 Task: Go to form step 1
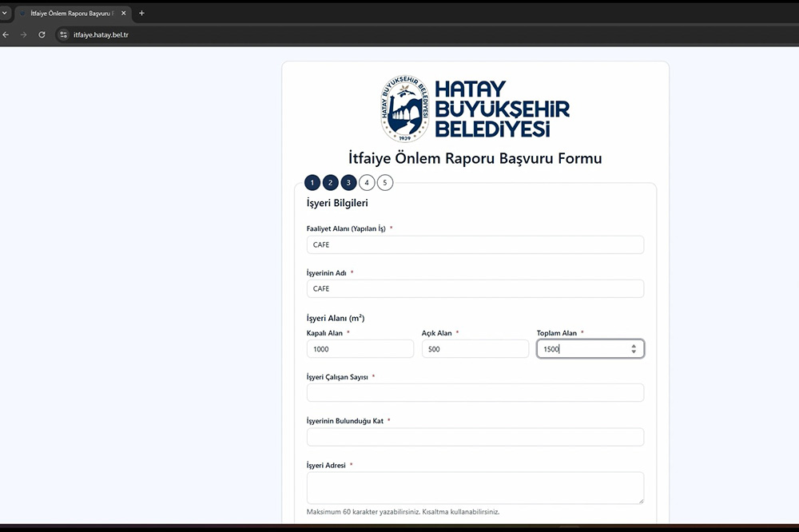[x=312, y=183]
